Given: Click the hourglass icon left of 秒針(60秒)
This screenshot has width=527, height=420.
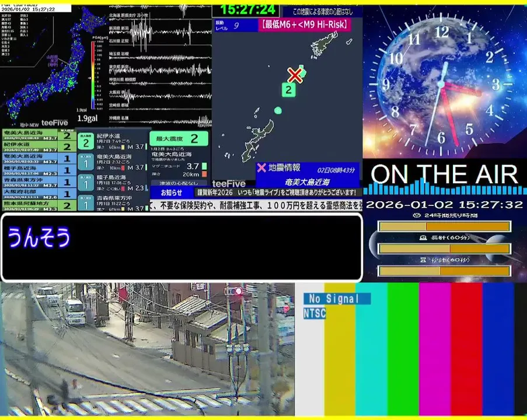Looking at the screenshot, I should [x=423, y=260].
